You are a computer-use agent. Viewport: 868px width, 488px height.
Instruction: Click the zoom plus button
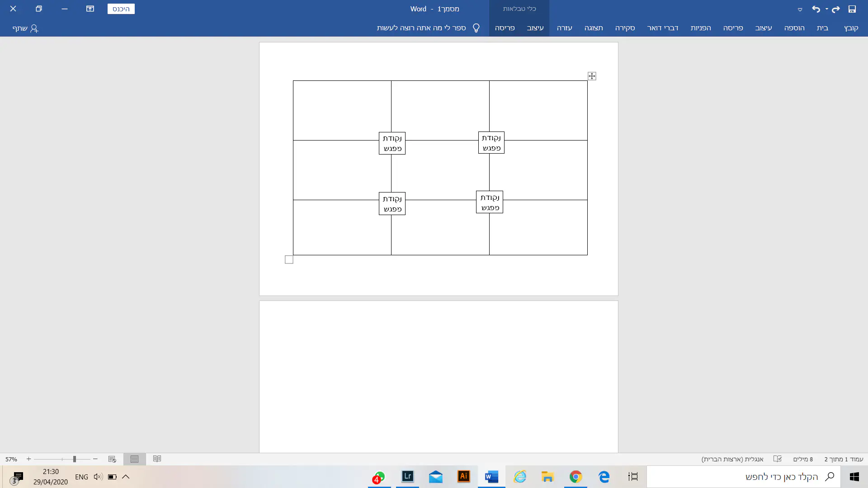pos(28,459)
